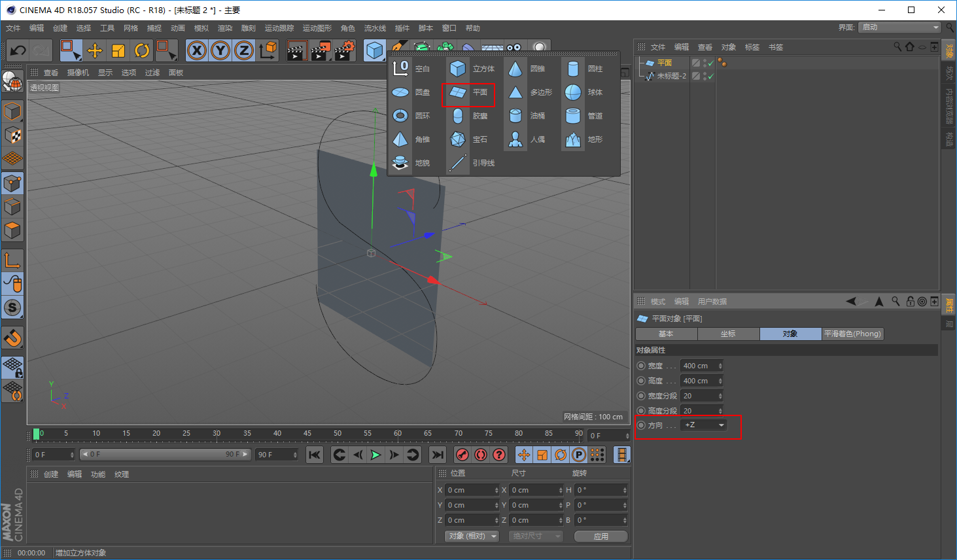Open the 方向 +Z dropdown
957x560 pixels.
click(x=704, y=425)
